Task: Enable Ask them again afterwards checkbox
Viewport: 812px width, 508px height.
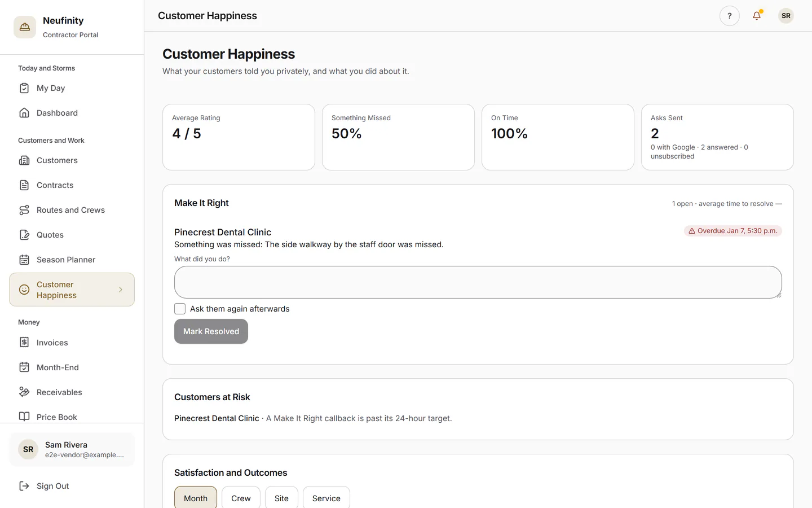Action: pos(180,309)
